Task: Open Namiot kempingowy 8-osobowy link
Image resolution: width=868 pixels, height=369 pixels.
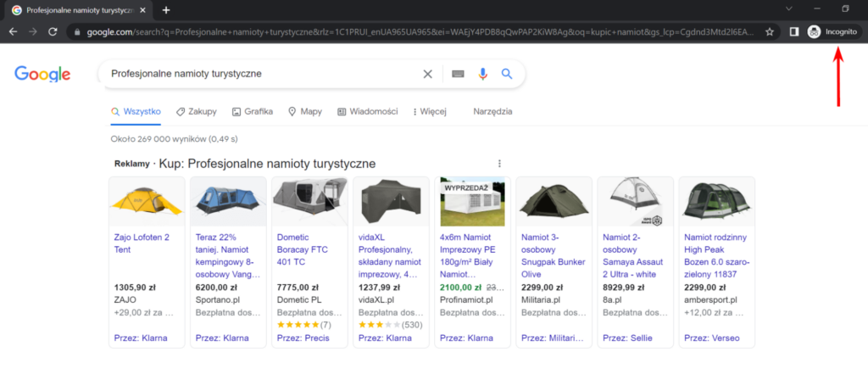Action: (228, 256)
